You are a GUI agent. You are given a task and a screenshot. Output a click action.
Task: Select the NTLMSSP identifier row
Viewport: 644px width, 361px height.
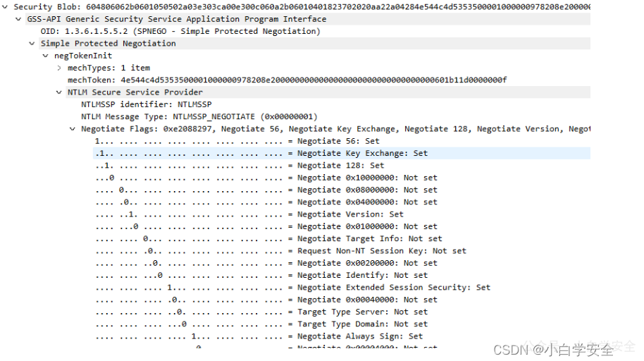coord(147,104)
